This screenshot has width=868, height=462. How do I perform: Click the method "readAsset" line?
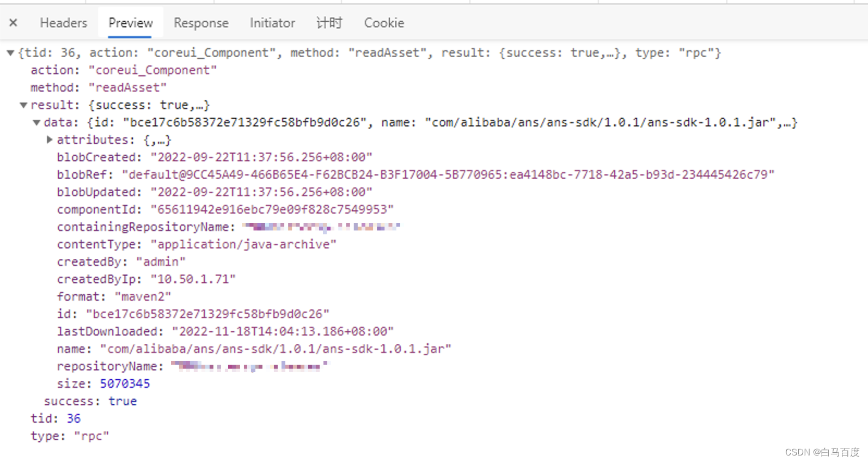[x=99, y=88]
